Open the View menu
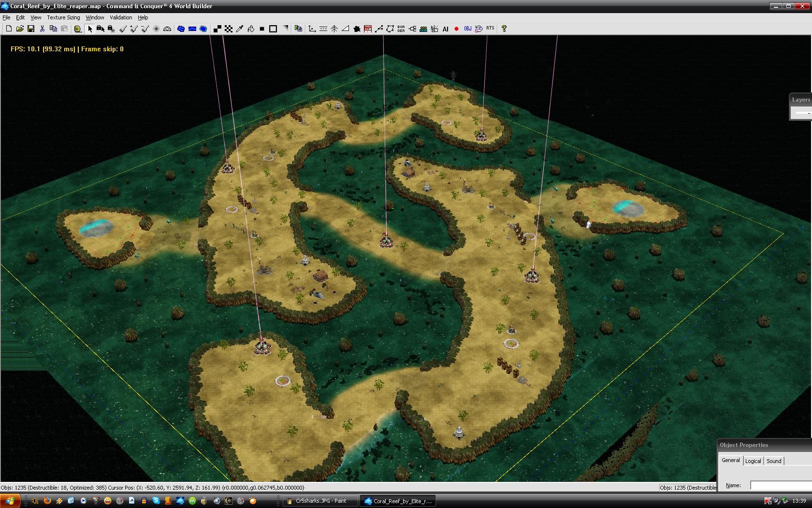The height and width of the screenshot is (508, 812). pyautogui.click(x=36, y=17)
